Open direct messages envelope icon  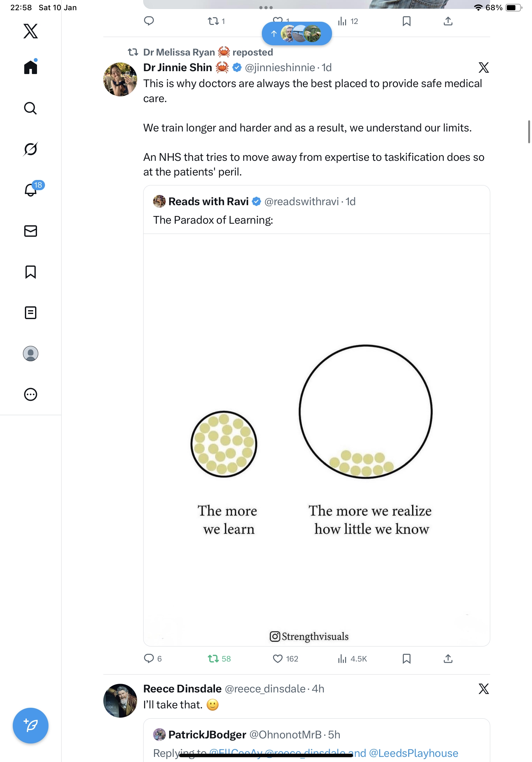[31, 231]
